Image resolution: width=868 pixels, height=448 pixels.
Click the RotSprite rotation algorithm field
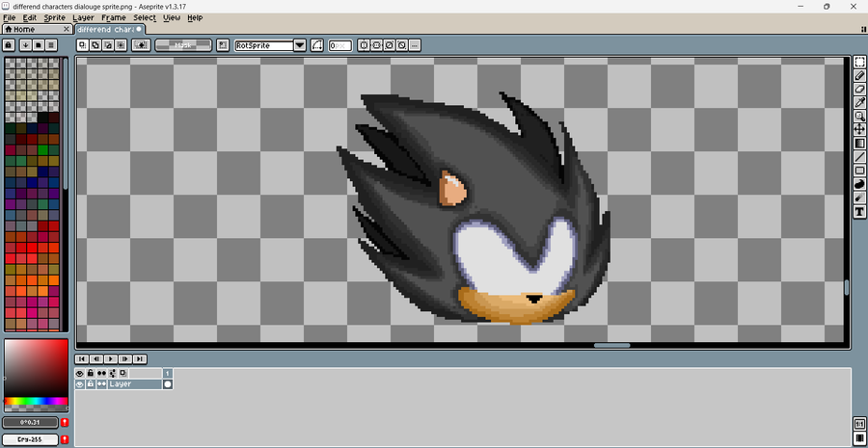click(x=264, y=45)
